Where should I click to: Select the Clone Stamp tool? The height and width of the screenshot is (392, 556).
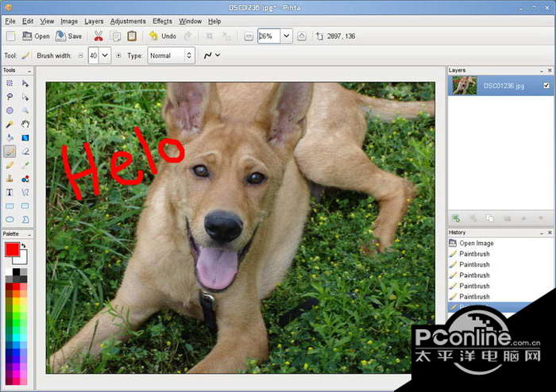[10, 179]
